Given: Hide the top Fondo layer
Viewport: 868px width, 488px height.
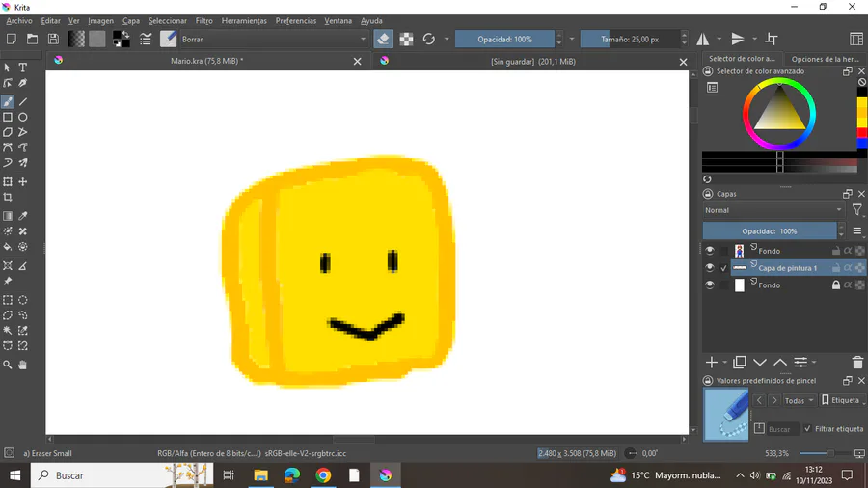Looking at the screenshot, I should click(x=710, y=251).
